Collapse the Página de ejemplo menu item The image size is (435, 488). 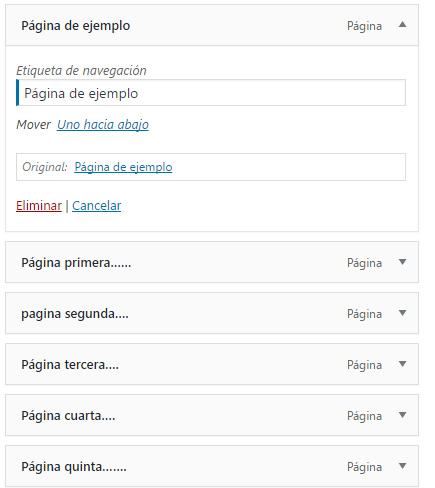[x=402, y=24]
